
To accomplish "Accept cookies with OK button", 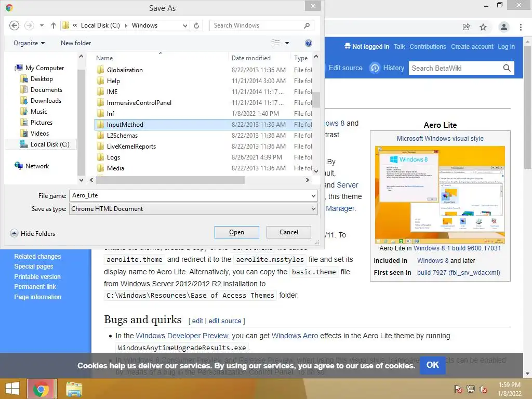I will coord(433,365).
